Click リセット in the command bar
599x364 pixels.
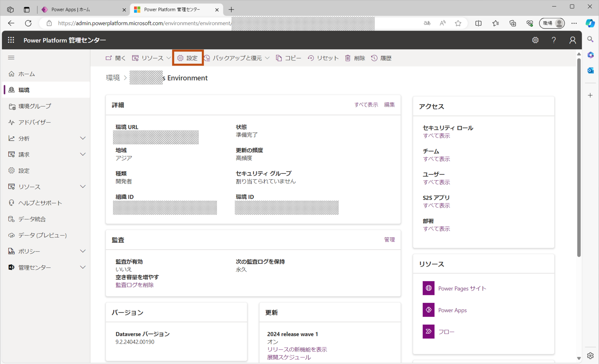(323, 58)
